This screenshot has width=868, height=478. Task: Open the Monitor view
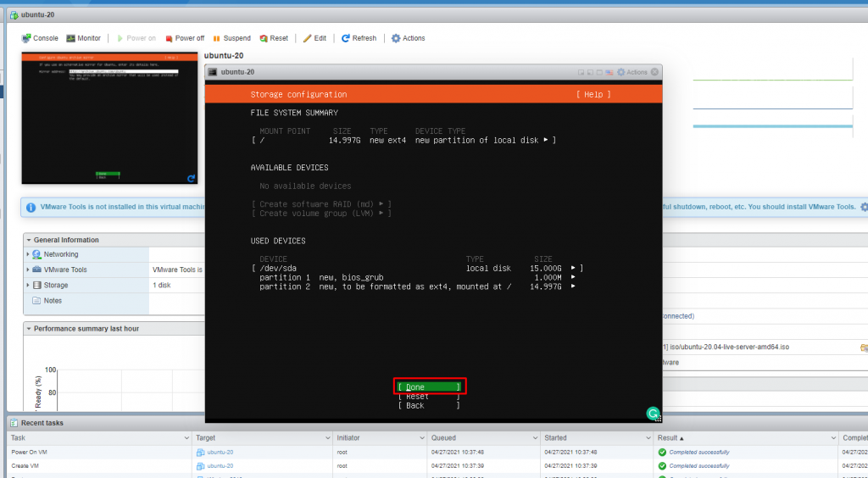pyautogui.click(x=83, y=38)
